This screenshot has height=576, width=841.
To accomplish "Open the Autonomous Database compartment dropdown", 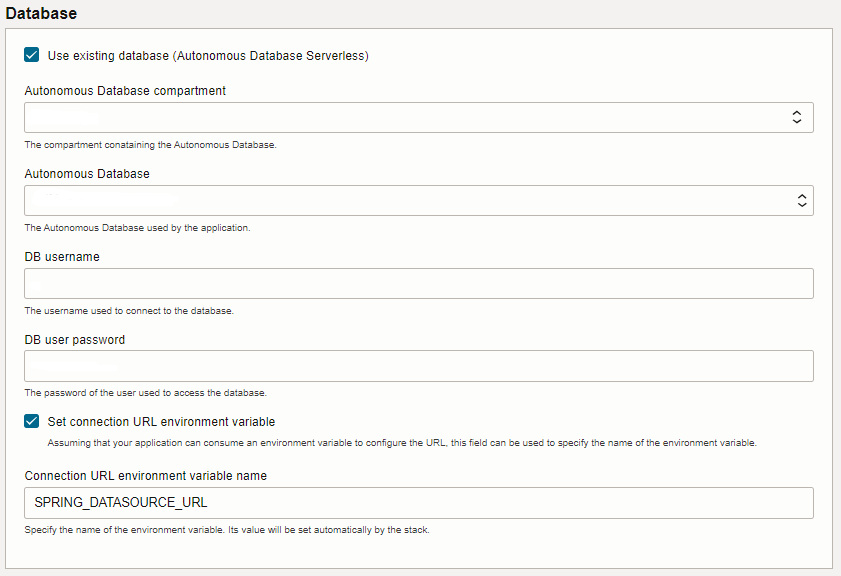I will (419, 117).
